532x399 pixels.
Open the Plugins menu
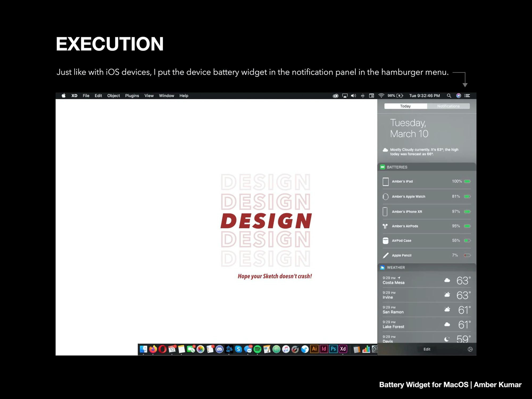[132, 96]
